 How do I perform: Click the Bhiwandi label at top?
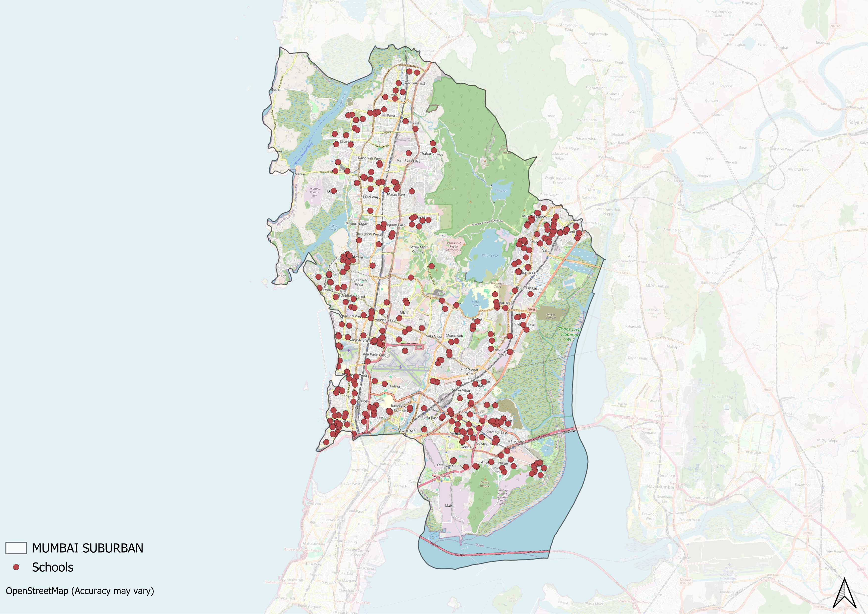(x=750, y=3)
